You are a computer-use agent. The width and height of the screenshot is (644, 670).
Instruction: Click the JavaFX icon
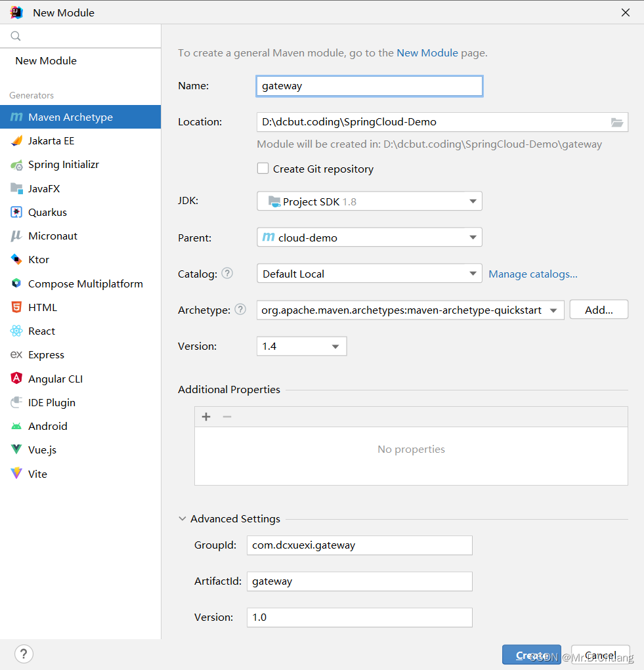pos(16,188)
